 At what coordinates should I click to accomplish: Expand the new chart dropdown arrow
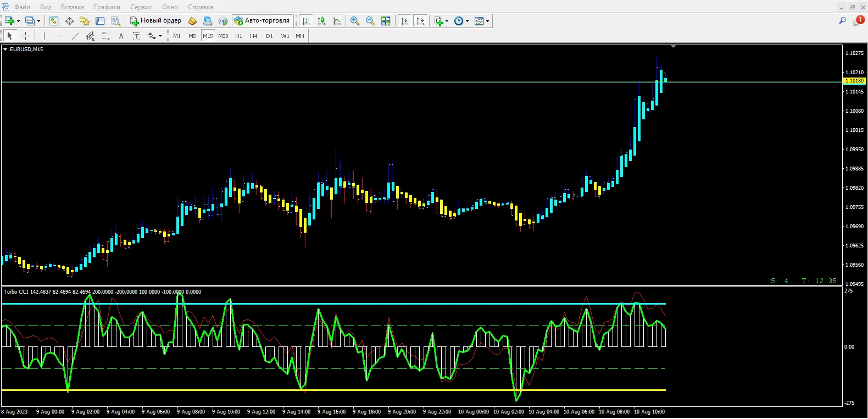tap(19, 21)
